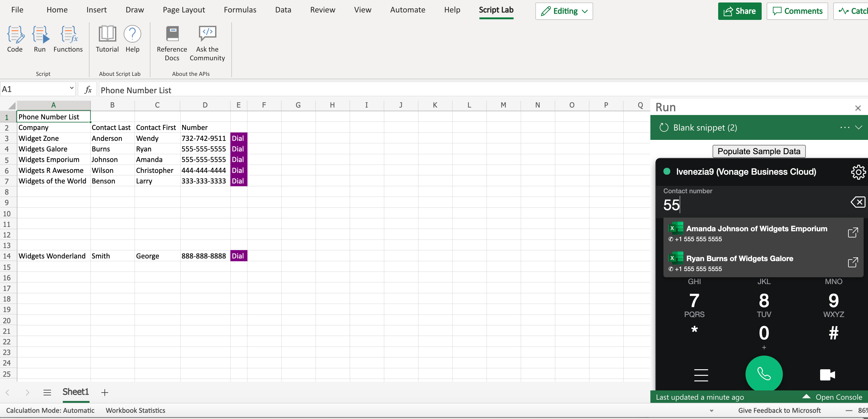The width and height of the screenshot is (868, 419).
Task: Click Dial for Christopher Wilson row
Action: [238, 170]
